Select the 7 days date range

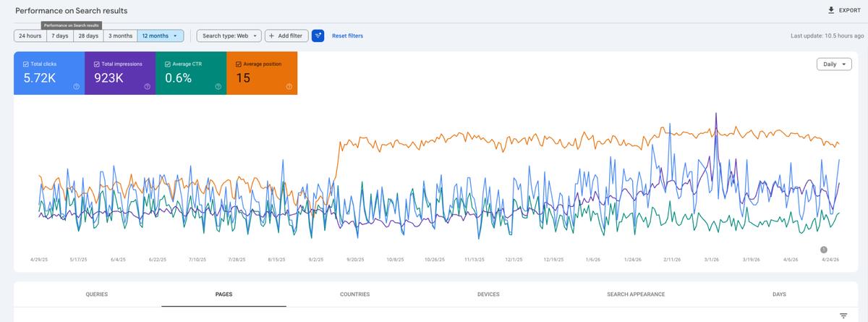[60, 35]
